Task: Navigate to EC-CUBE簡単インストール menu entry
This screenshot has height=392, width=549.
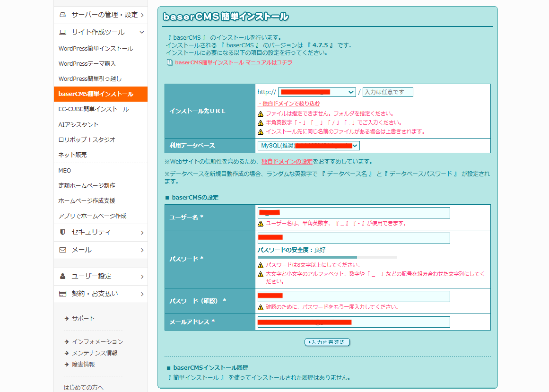Action: (x=94, y=109)
